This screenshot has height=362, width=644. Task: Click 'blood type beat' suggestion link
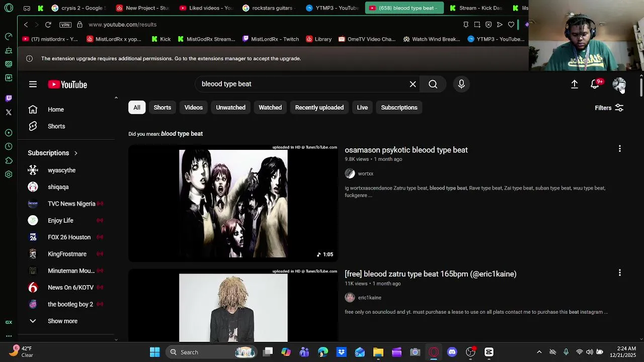click(182, 134)
